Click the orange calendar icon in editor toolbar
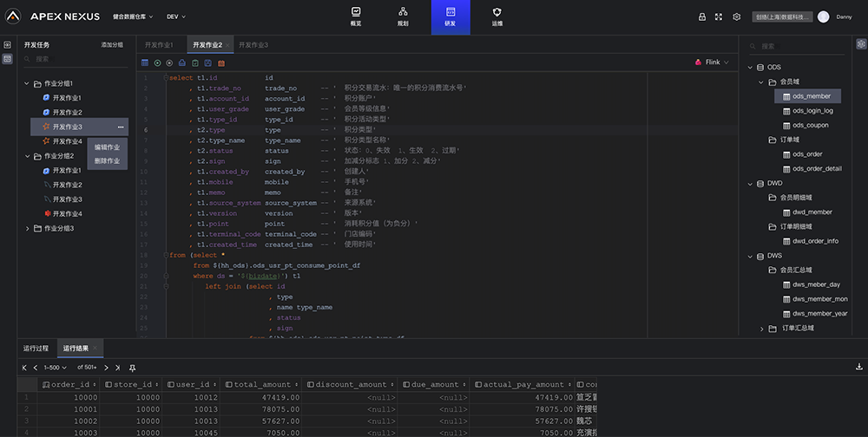Viewport: 868px width, 437px height. coord(221,63)
